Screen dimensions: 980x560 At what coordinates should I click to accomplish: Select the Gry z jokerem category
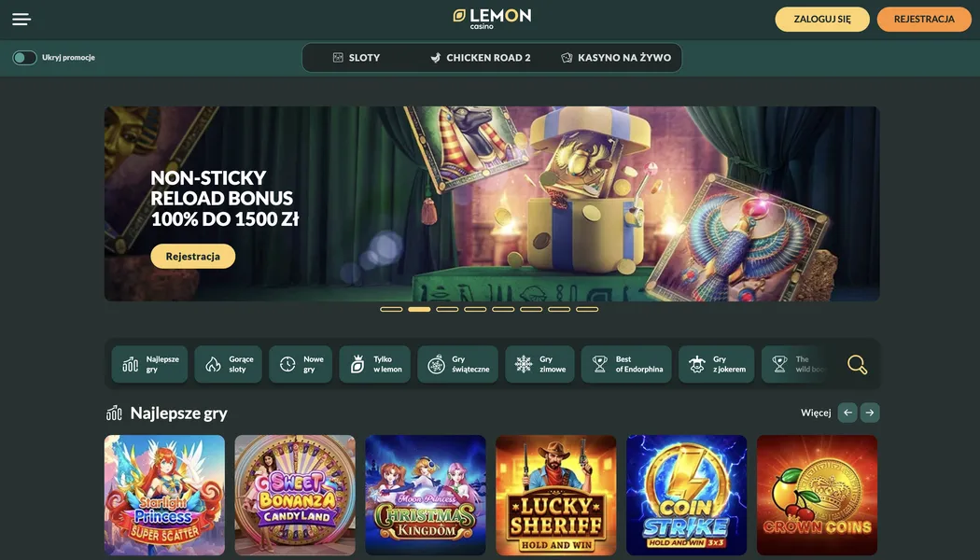716,364
